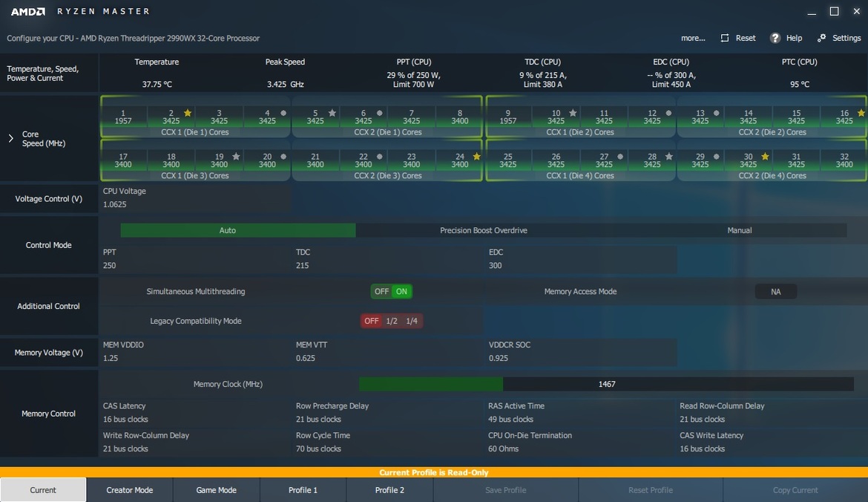Click the EDC 300 value field

click(x=496, y=265)
